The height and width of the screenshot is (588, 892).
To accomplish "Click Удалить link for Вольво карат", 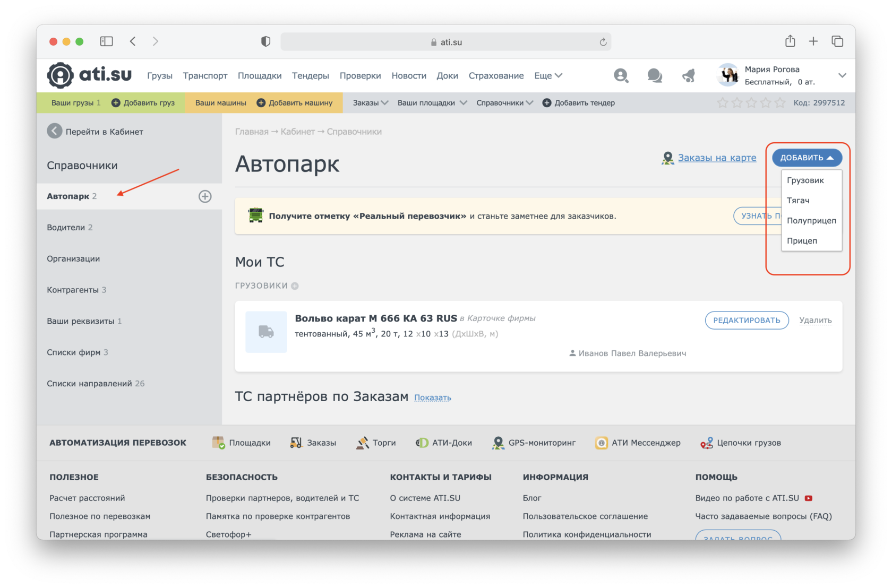I will (x=816, y=320).
